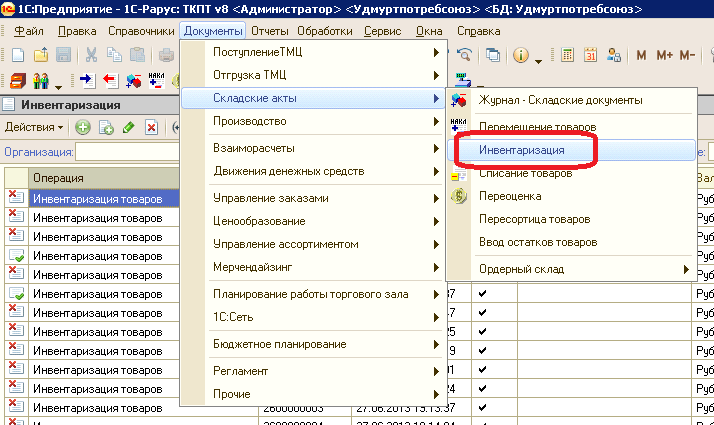Open the Calendar icon showing 31
This screenshot has width=714, height=425.
[591, 55]
